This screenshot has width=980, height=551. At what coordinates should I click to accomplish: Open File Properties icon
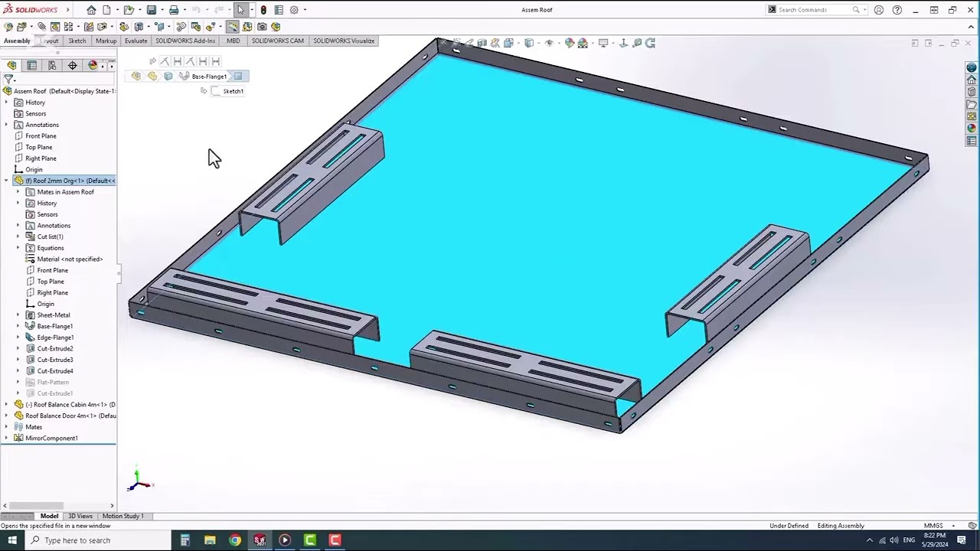(279, 10)
